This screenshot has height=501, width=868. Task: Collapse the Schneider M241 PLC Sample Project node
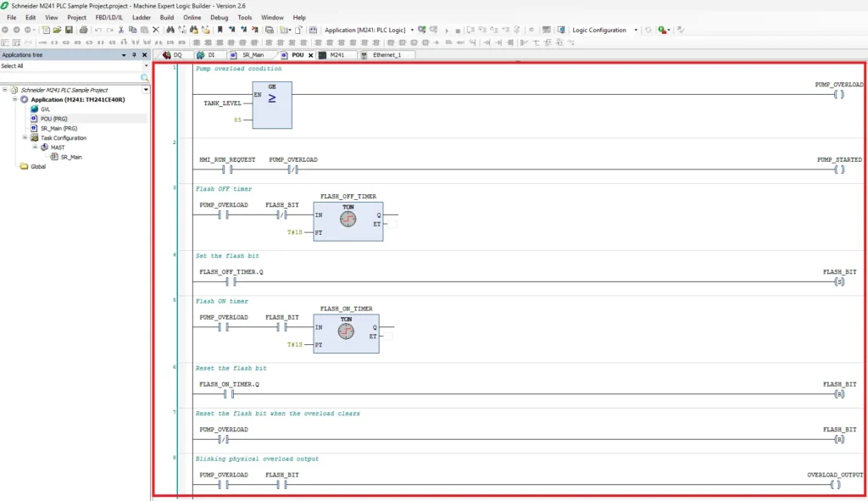click(5, 90)
